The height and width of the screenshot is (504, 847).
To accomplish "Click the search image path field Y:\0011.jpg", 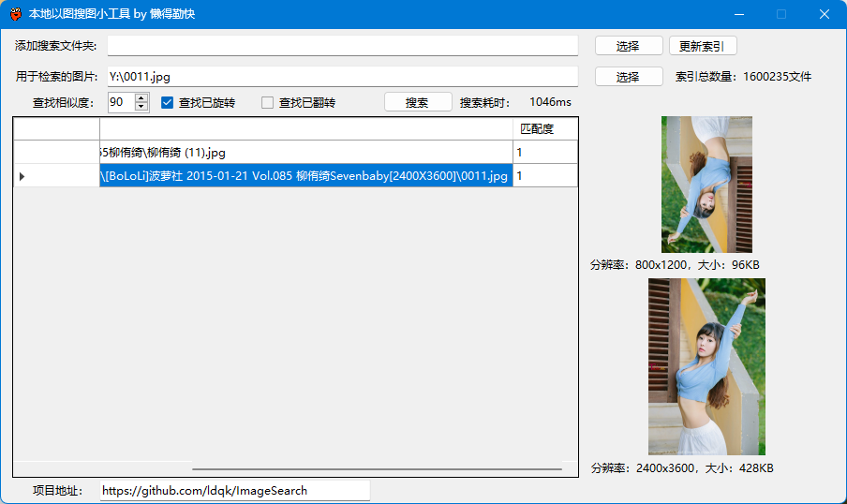I will click(x=342, y=77).
